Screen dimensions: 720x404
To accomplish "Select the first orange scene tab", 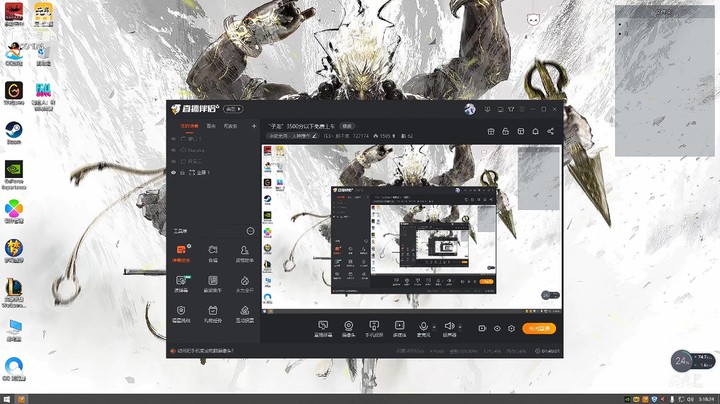I will point(189,126).
